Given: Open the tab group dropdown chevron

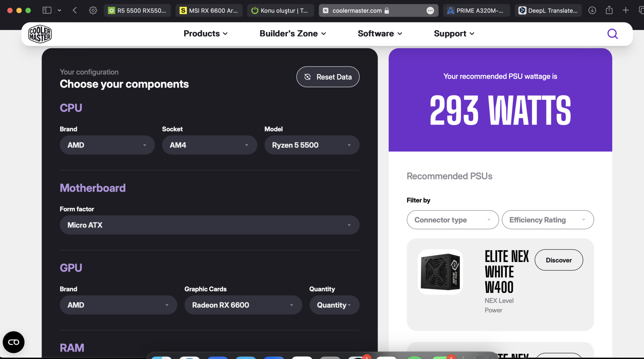Looking at the screenshot, I should click(59, 10).
